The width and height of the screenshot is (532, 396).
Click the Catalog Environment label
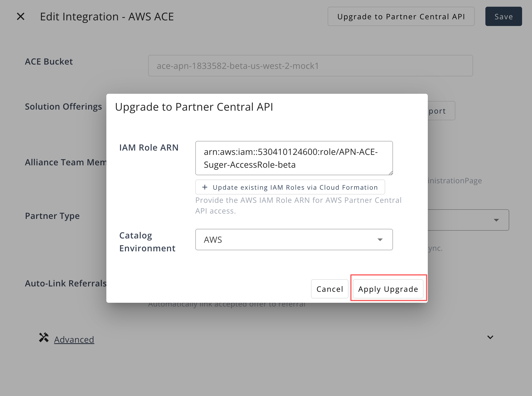point(147,242)
